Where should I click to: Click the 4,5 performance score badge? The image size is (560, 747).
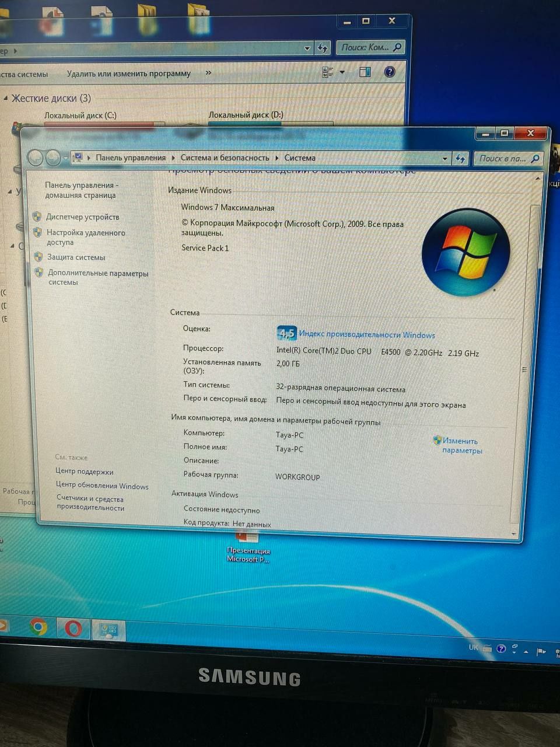286,333
